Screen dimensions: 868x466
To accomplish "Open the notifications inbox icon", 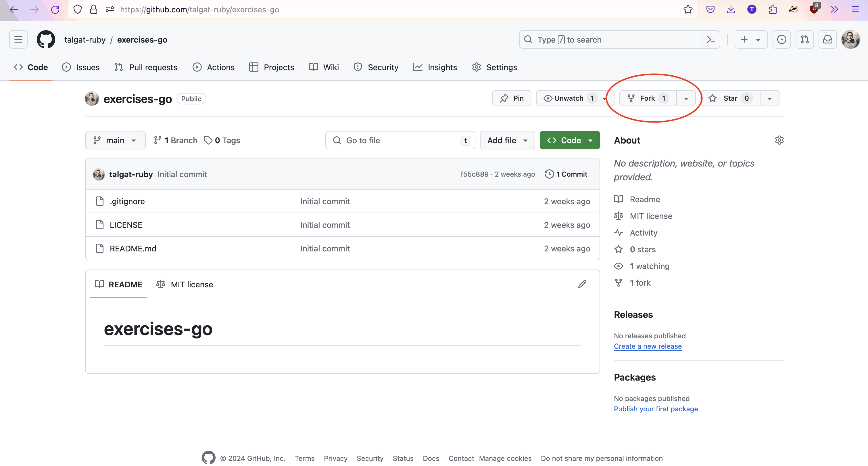I will click(827, 39).
